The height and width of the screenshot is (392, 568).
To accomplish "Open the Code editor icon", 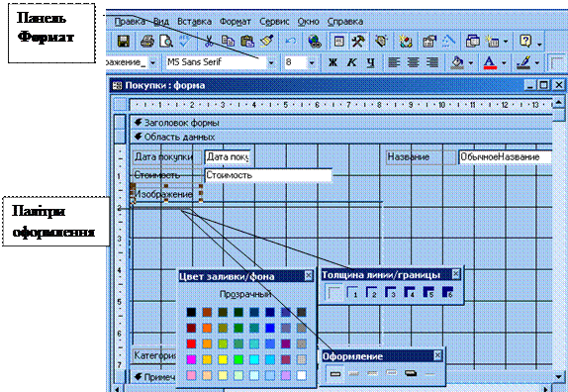I will [406, 42].
